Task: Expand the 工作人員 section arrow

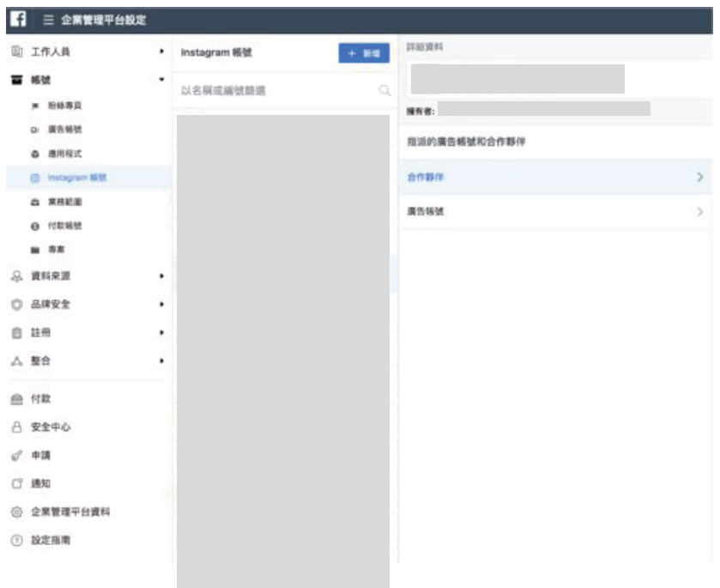Action: (x=161, y=52)
